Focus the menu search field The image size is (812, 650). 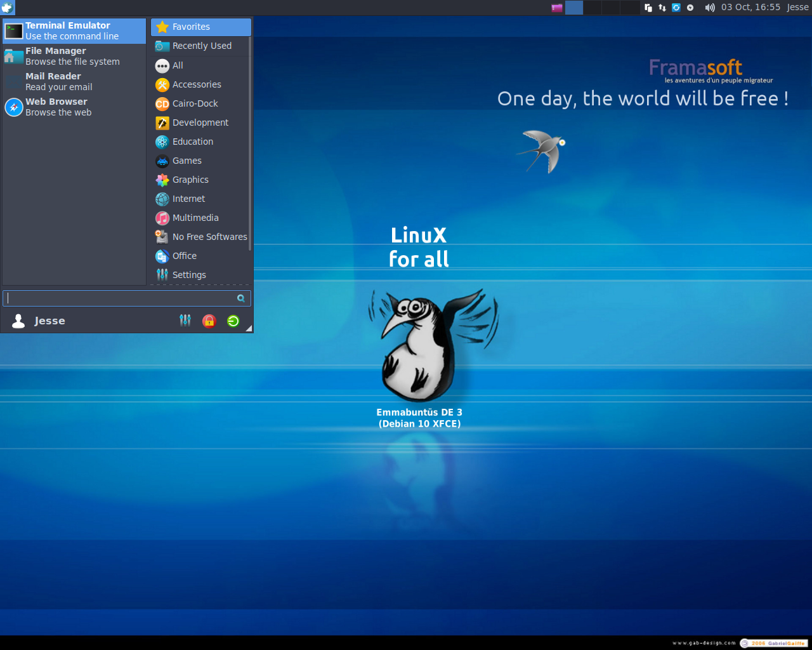[x=127, y=298]
